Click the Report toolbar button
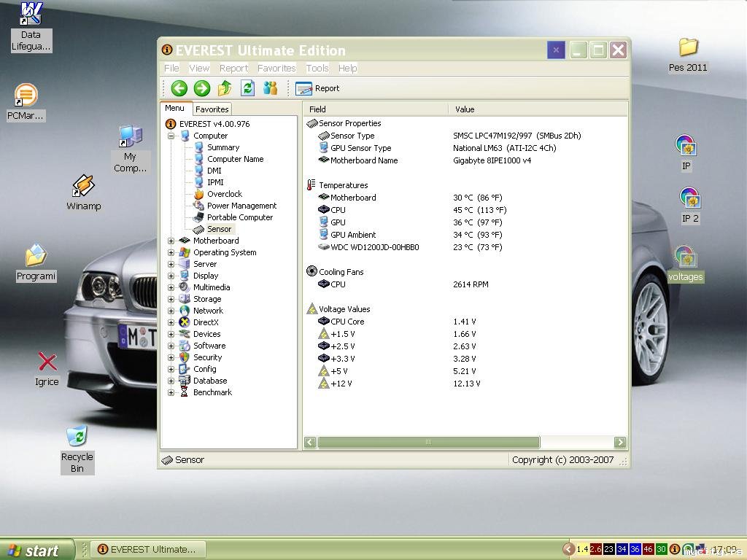The image size is (747, 560). pos(318,88)
